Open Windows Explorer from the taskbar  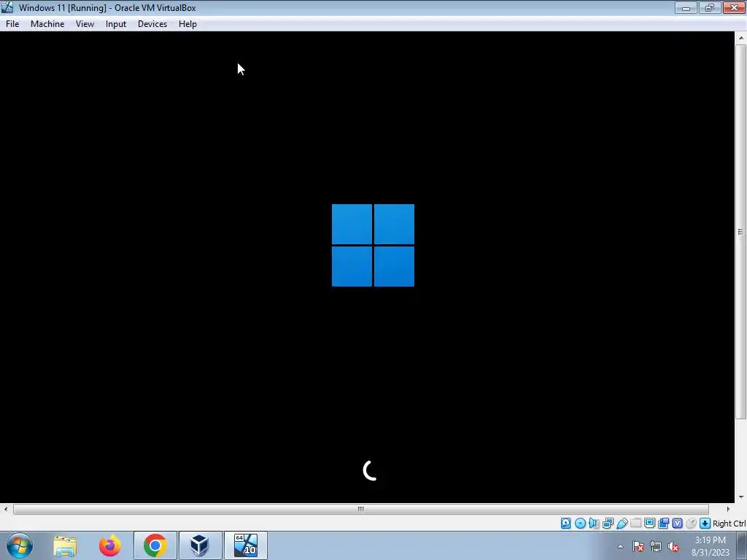(x=65, y=545)
